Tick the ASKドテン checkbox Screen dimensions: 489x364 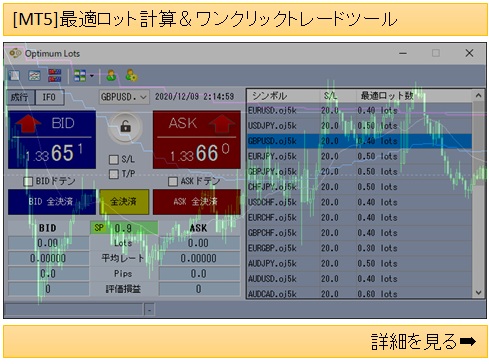coord(173,182)
